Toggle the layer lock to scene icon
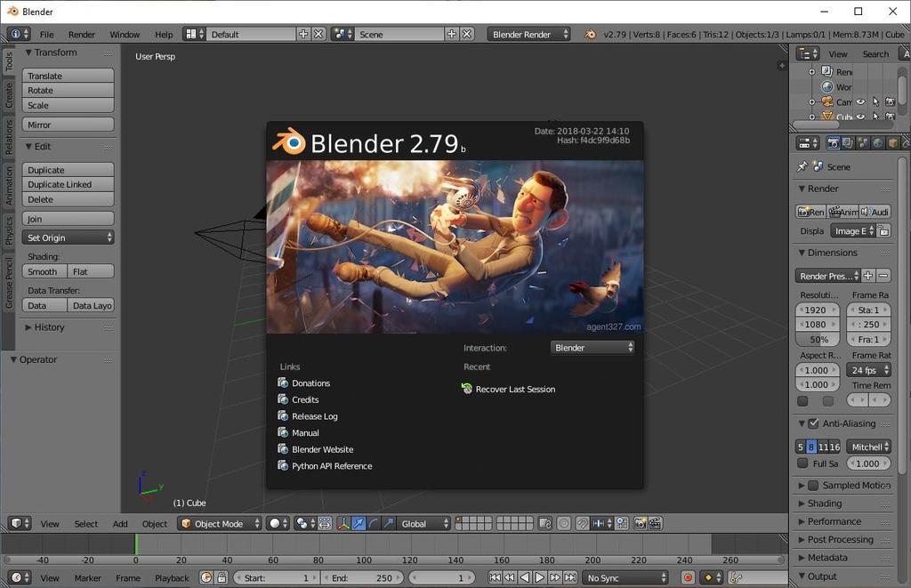 pyautogui.click(x=544, y=523)
